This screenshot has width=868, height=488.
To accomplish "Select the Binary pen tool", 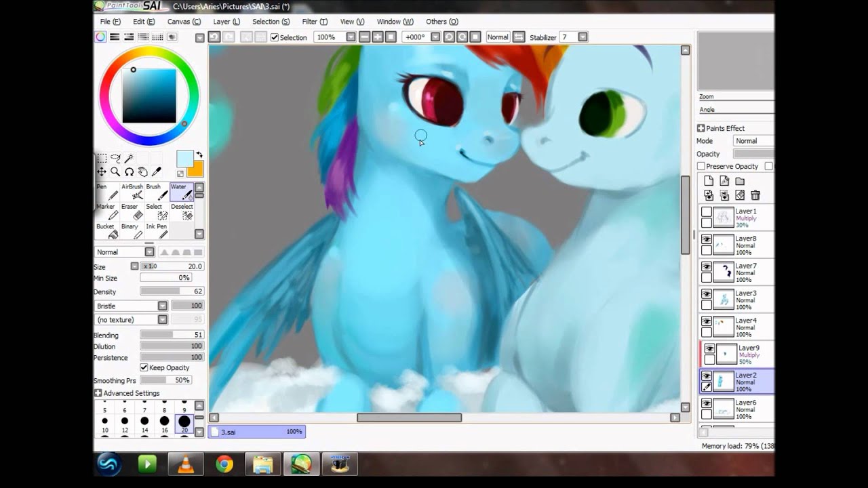I will 132,232.
